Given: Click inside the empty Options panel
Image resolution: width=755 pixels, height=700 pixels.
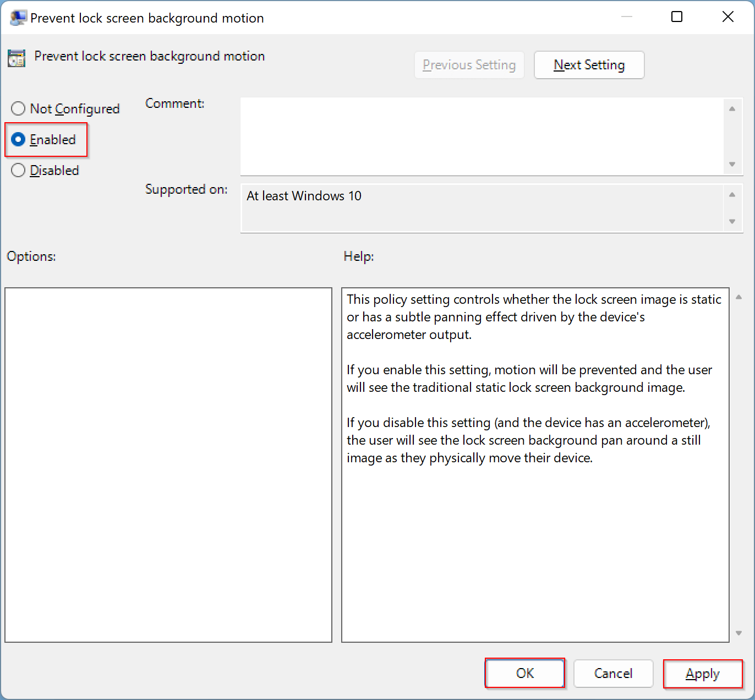Looking at the screenshot, I should point(168,465).
